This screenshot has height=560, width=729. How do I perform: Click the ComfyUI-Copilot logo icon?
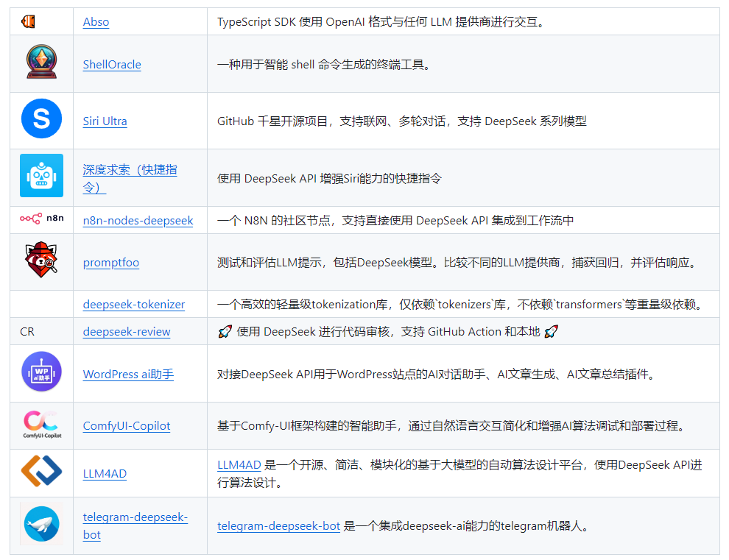(41, 424)
